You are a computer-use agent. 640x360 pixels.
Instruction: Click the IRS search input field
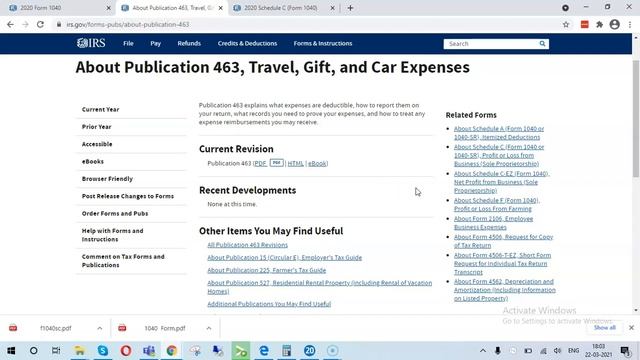pos(491,44)
